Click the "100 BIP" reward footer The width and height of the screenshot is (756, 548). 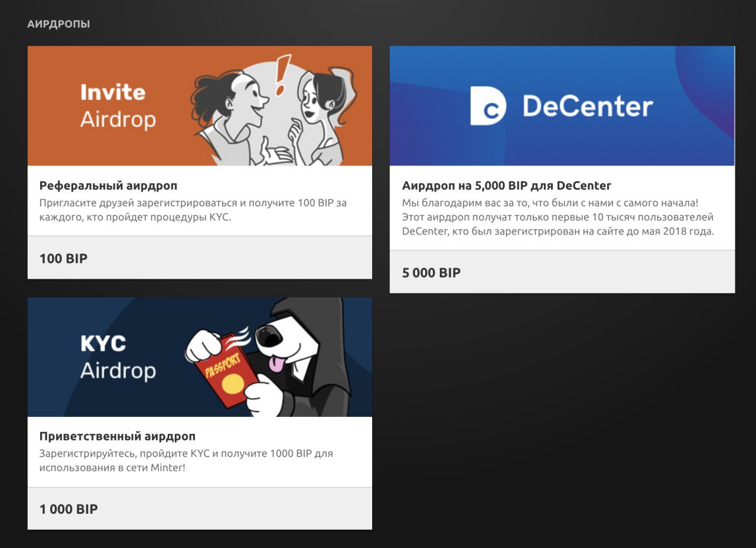pyautogui.click(x=200, y=257)
